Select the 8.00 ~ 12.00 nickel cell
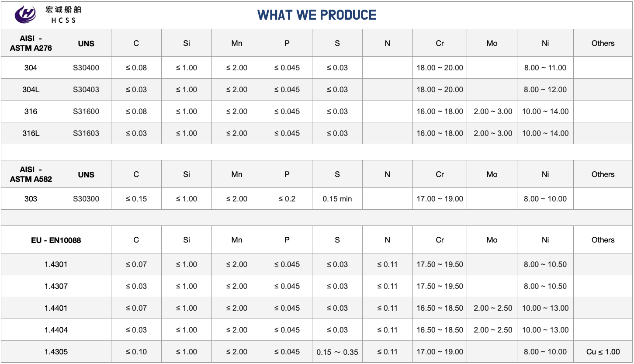Screen dimensions: 634x364 click(545, 90)
